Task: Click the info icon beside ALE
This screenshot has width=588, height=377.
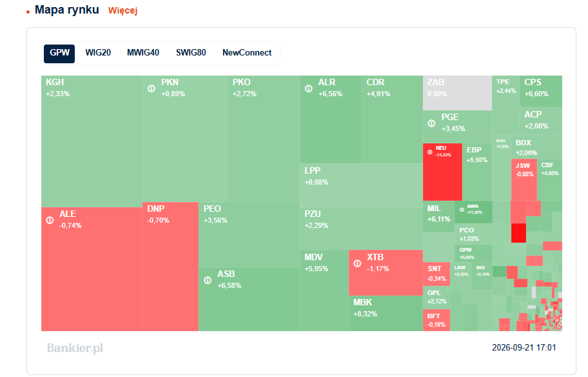Action: pos(50,220)
